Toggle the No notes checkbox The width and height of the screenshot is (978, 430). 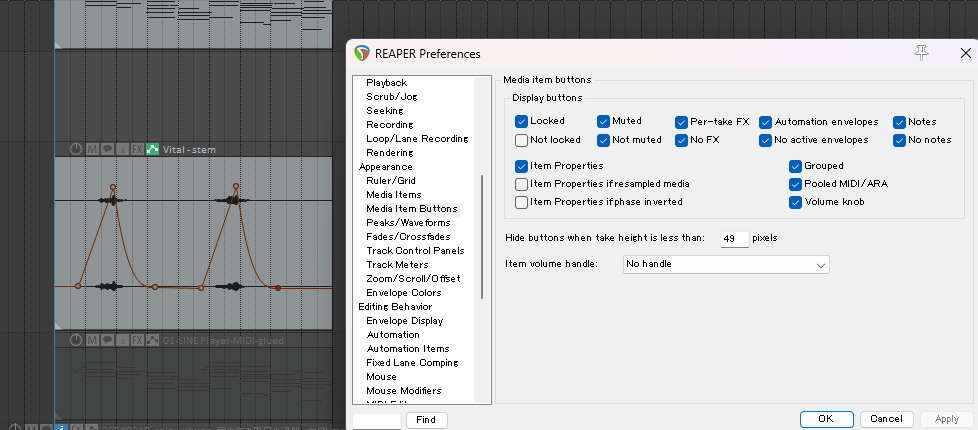pyautogui.click(x=899, y=140)
